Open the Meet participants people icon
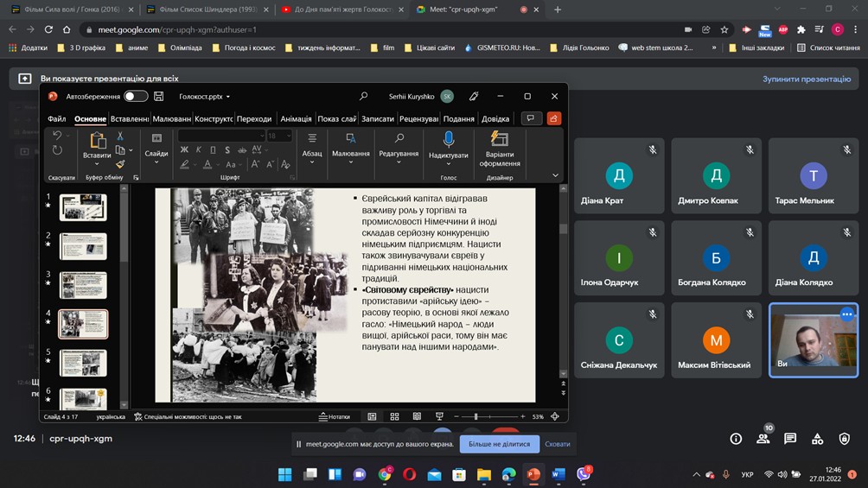The image size is (868, 488). 763,438
